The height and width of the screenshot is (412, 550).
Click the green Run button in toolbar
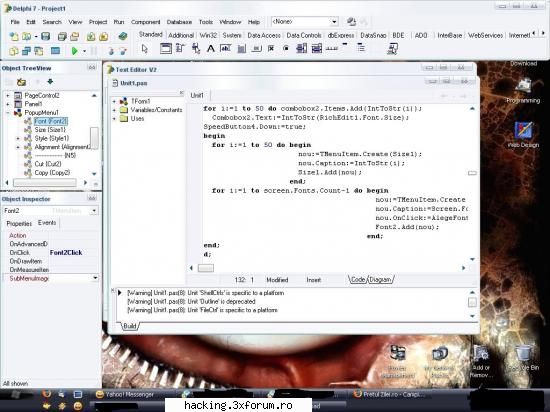coord(74,51)
